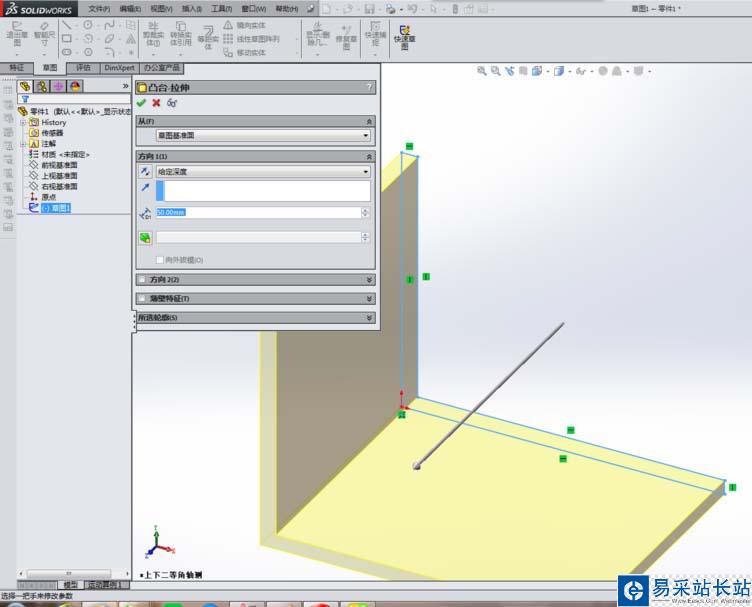Switch to the 评估 evaluate tab

(x=83, y=68)
